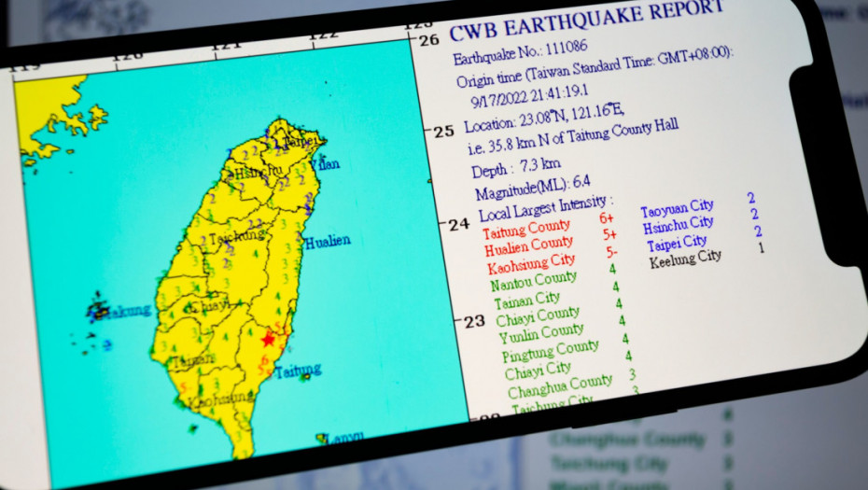Click the Local Largest Intensity heading

pyautogui.click(x=545, y=207)
